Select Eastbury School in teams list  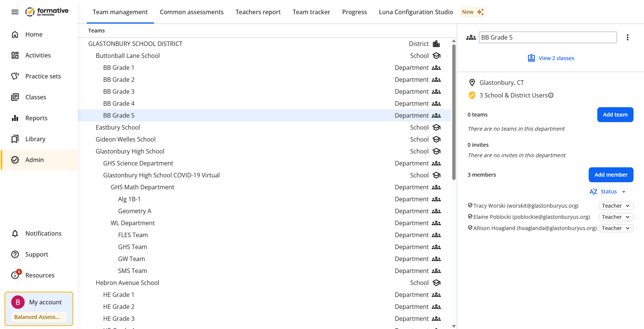tap(264, 127)
